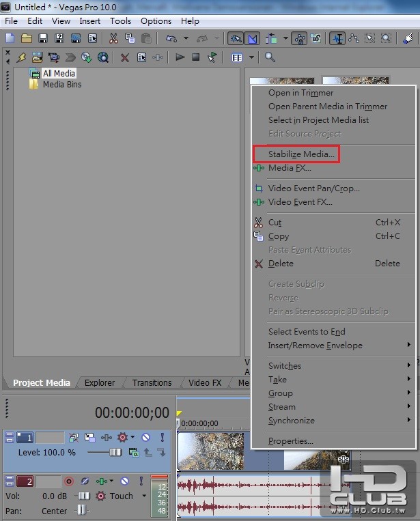Image resolution: width=420 pixels, height=521 pixels.
Task: Click the name field of track 1
Action: pyautogui.click(x=50, y=438)
